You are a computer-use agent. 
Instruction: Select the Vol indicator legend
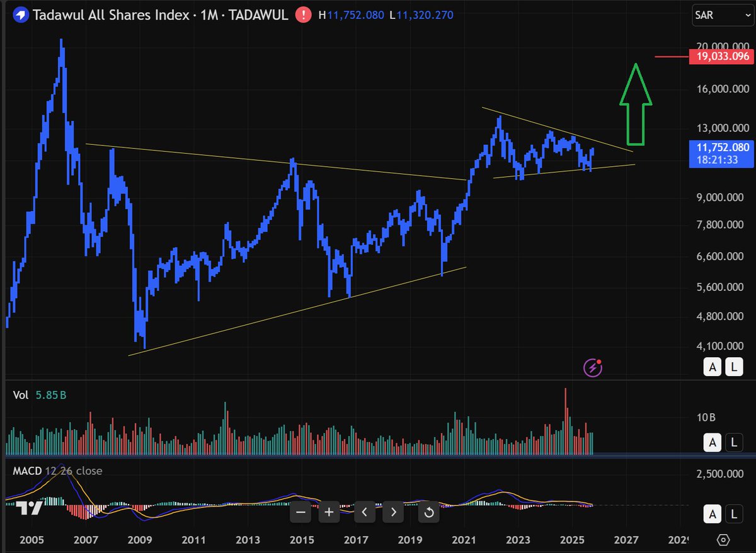coord(21,395)
